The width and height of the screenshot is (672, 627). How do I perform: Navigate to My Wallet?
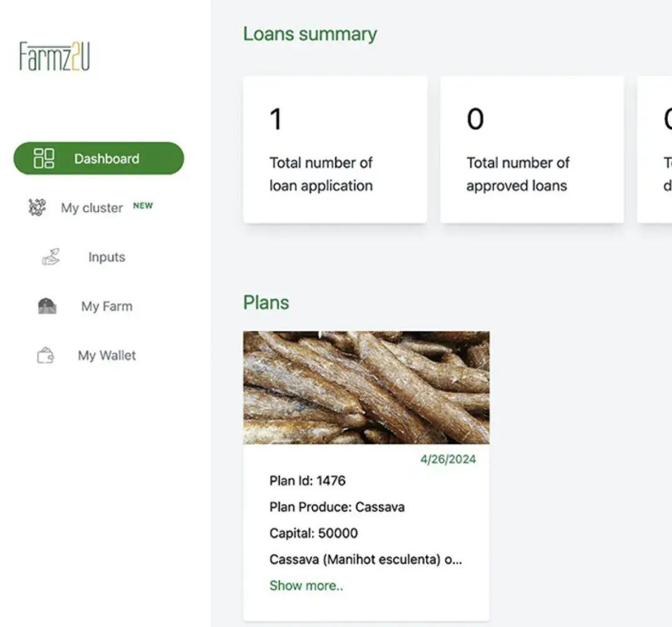tap(107, 356)
